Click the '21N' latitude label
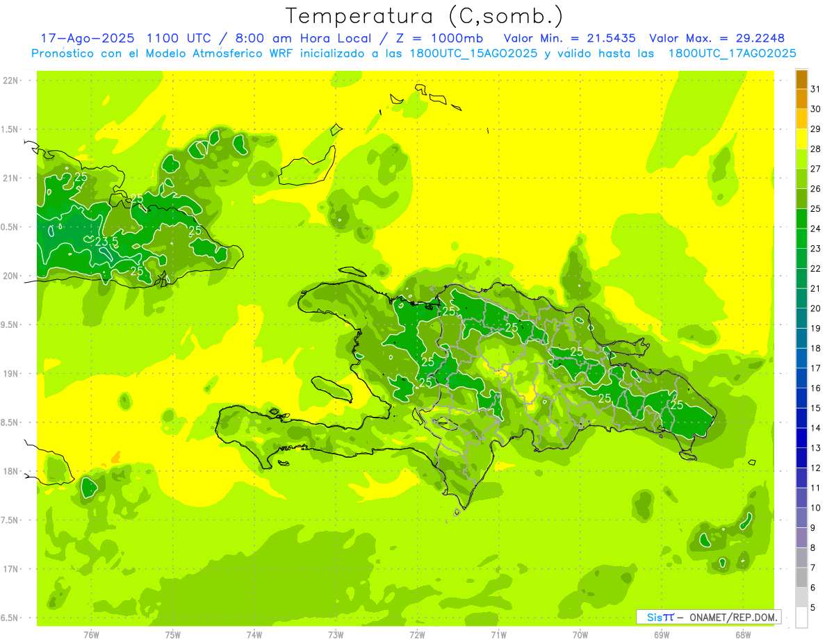The height and width of the screenshot is (644, 834). (10, 178)
